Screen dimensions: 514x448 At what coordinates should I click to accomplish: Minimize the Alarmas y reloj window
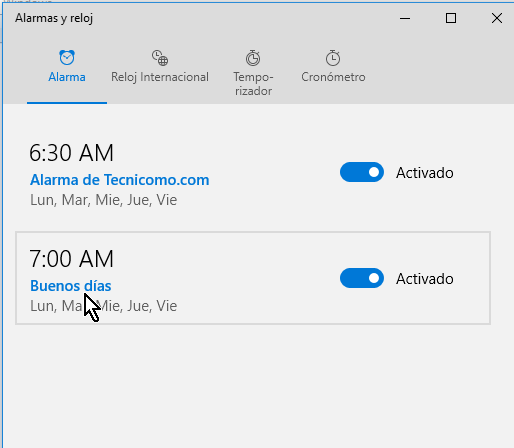pyautogui.click(x=405, y=18)
